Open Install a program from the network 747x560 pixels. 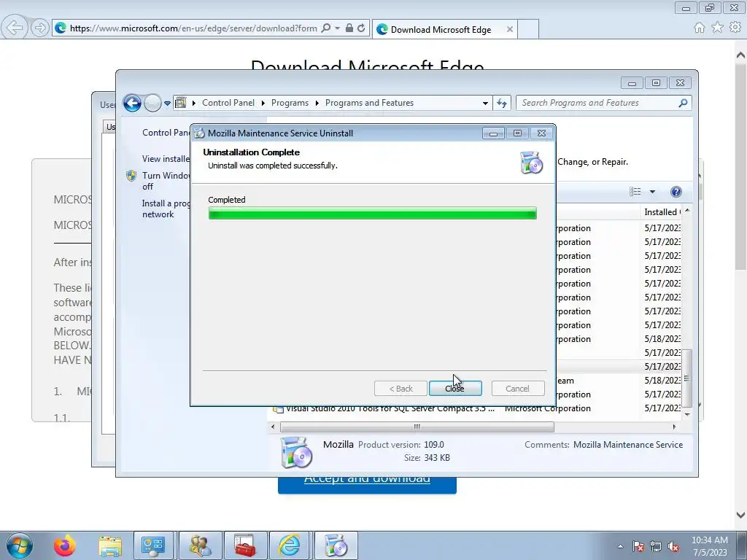point(166,209)
